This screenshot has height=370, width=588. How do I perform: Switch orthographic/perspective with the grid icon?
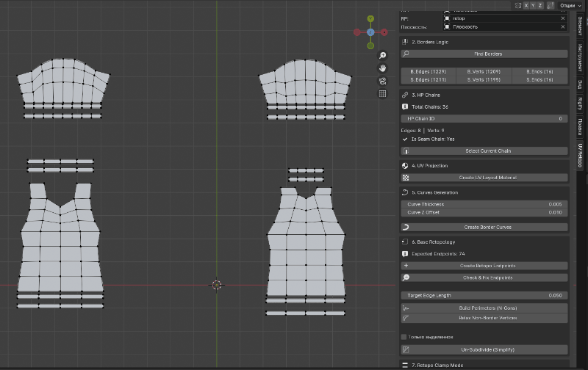click(382, 94)
